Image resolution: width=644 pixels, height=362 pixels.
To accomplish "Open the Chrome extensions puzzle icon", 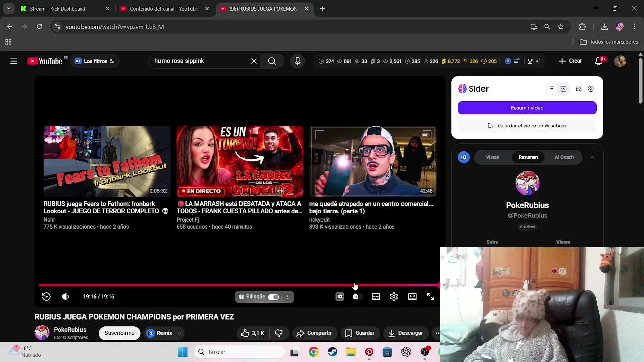I will click(x=582, y=27).
